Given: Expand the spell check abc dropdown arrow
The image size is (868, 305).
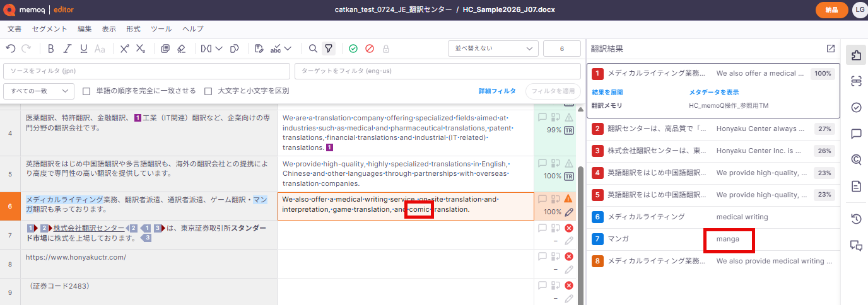Looking at the screenshot, I should 288,49.
